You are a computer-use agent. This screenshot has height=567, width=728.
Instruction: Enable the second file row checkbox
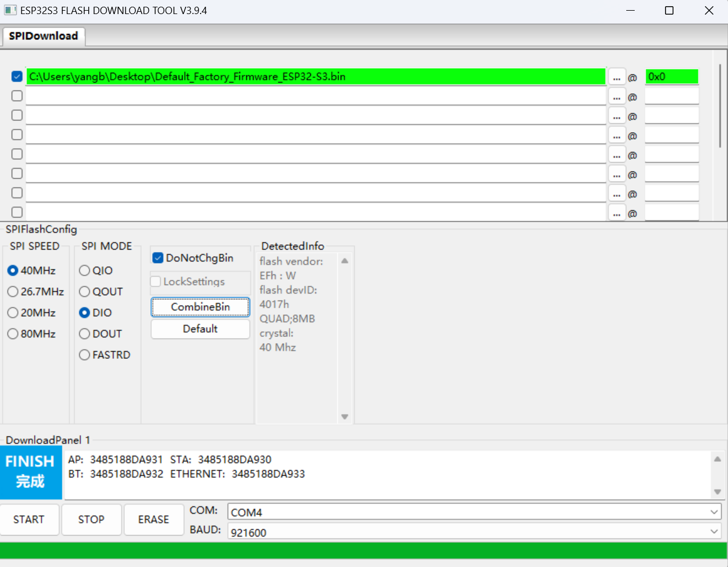tap(17, 96)
